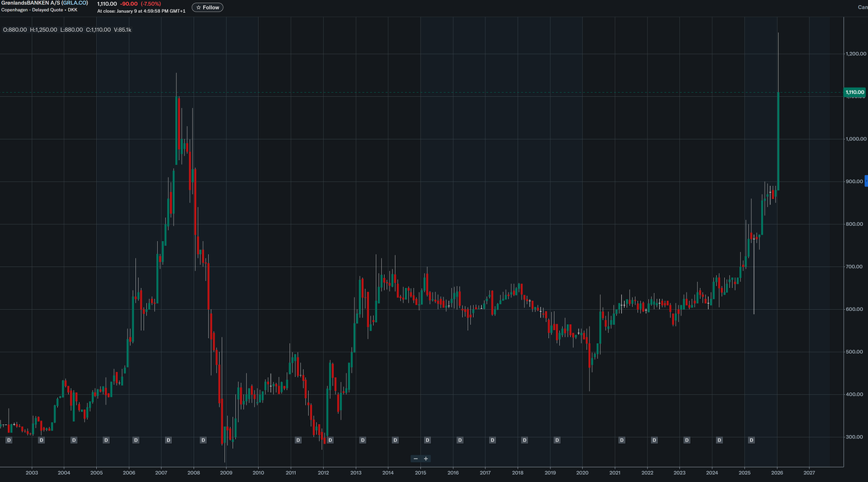Open the 2025 dividend D marker
Screen dimensions: 868x482
click(752, 439)
